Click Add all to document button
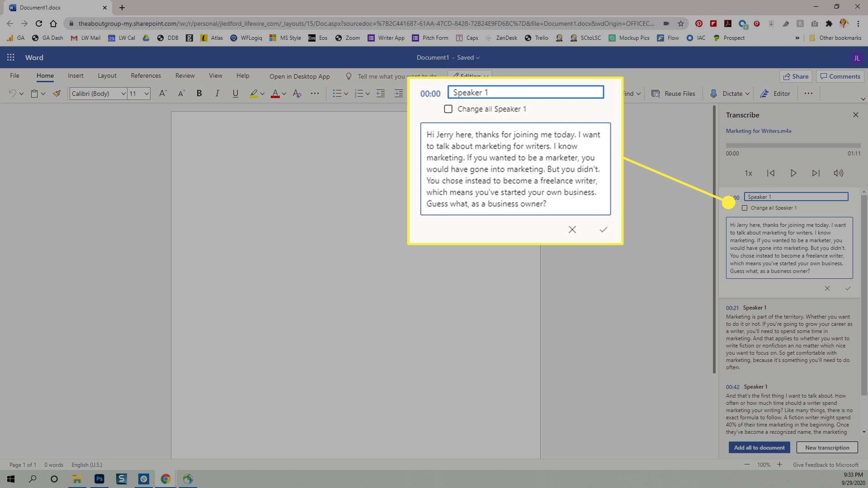 759,447
